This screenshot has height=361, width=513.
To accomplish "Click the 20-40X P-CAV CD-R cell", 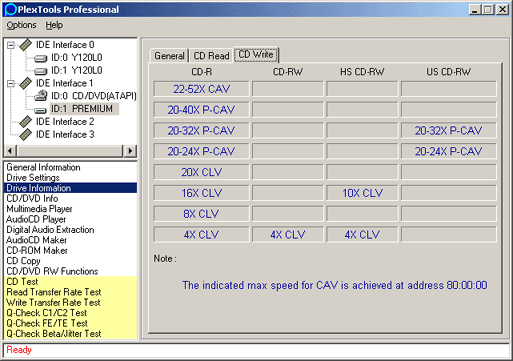I will click(201, 110).
